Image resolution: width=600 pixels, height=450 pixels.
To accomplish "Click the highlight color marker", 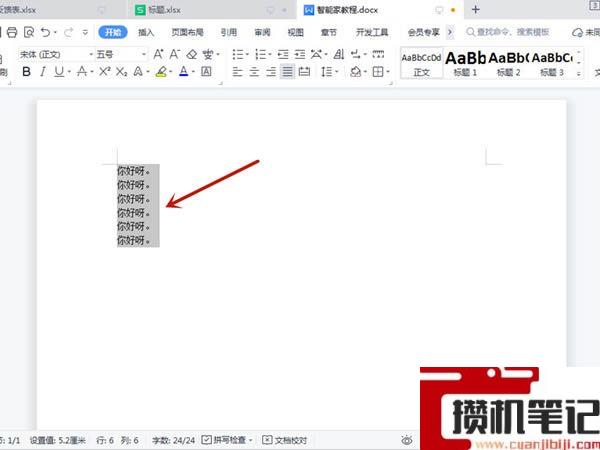I will 161,72.
